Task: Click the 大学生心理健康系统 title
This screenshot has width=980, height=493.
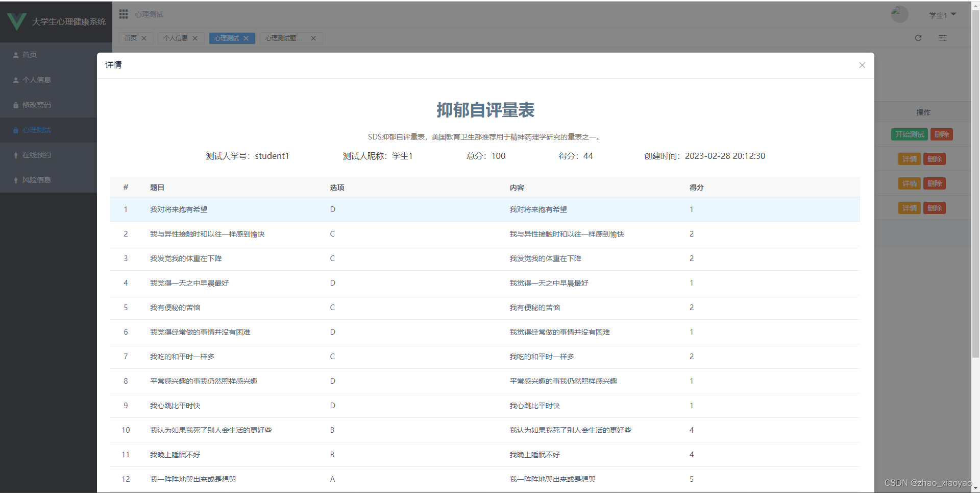Action: 69,21
